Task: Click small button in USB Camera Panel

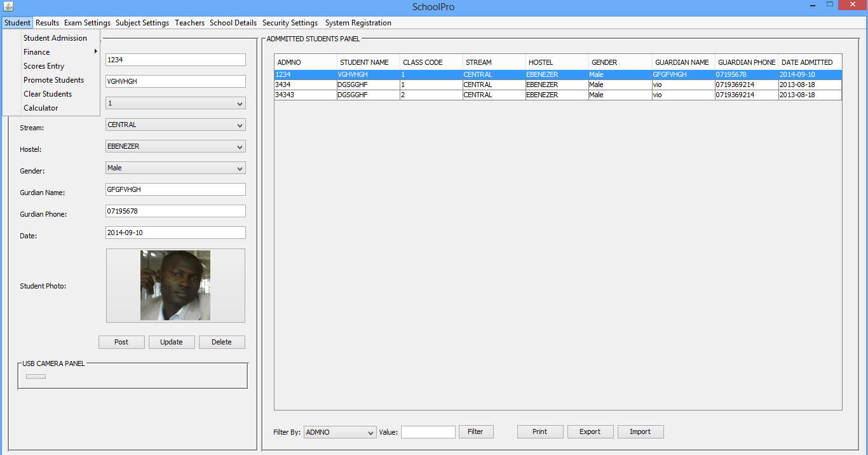Action: pos(36,377)
